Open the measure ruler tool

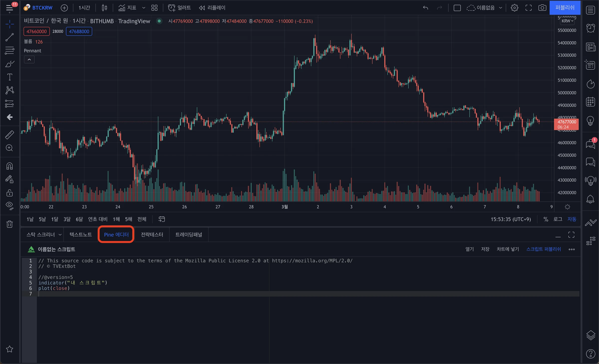tap(9, 135)
